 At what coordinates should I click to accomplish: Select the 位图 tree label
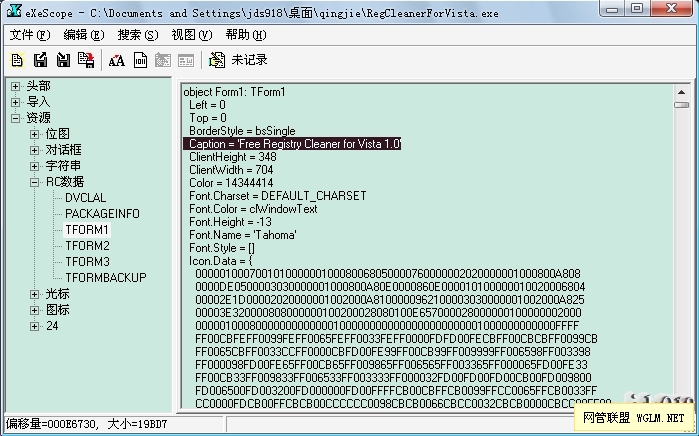pyautogui.click(x=58, y=134)
